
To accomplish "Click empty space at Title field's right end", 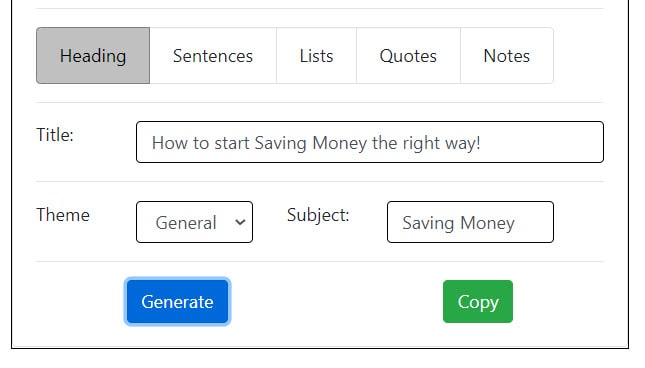I will pos(542,142).
